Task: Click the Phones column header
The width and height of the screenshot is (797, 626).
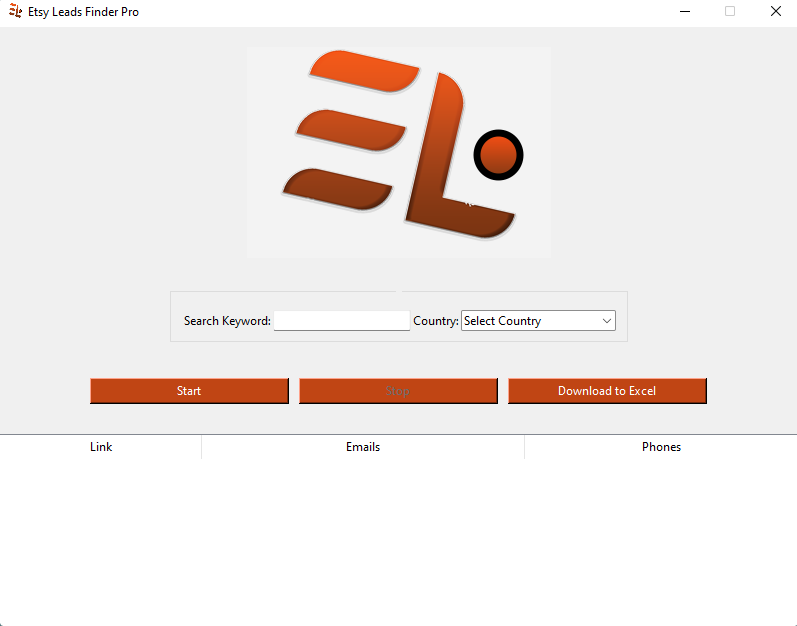Action: point(661,447)
